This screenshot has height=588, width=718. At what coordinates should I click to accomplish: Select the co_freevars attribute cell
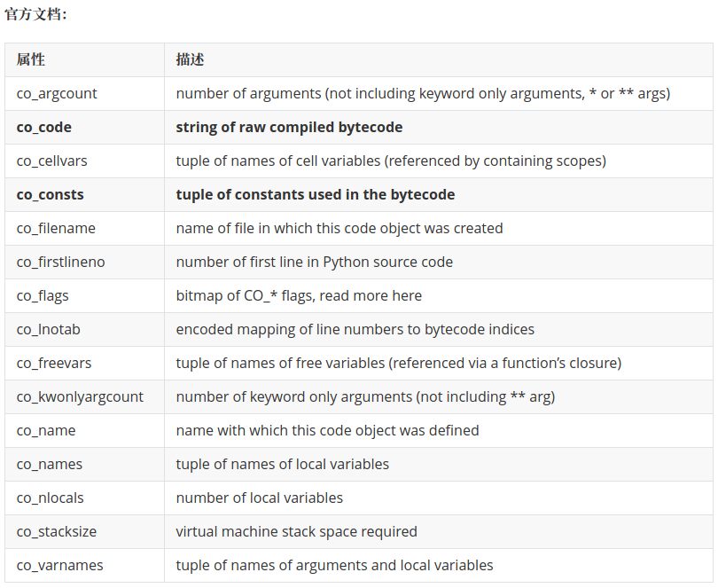click(x=54, y=363)
